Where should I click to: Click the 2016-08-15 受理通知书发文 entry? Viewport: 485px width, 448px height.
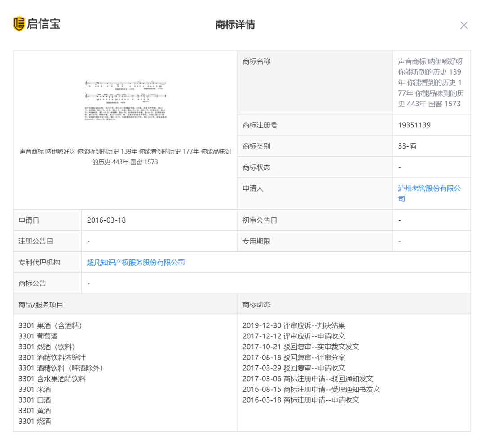311,389
